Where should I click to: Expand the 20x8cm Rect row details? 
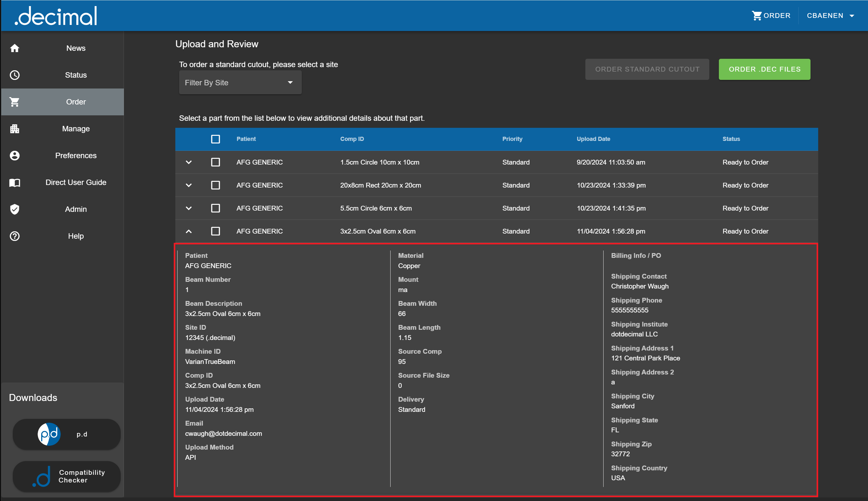click(x=188, y=185)
